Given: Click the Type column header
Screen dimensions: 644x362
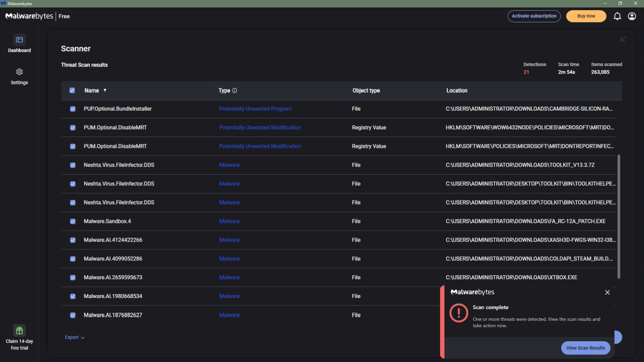Looking at the screenshot, I should click(x=224, y=91).
